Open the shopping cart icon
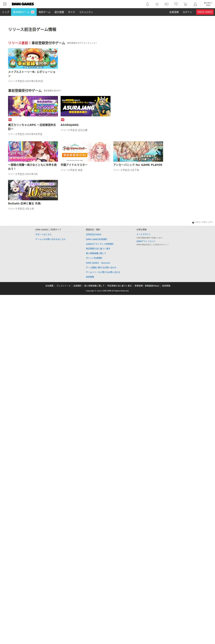215x644 pixels. pos(185,4)
